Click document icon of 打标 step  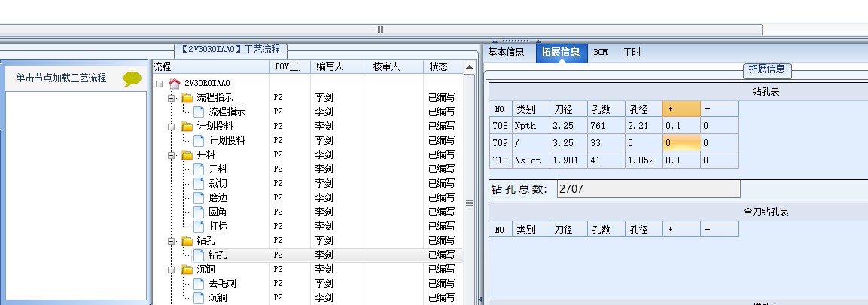coord(199,227)
